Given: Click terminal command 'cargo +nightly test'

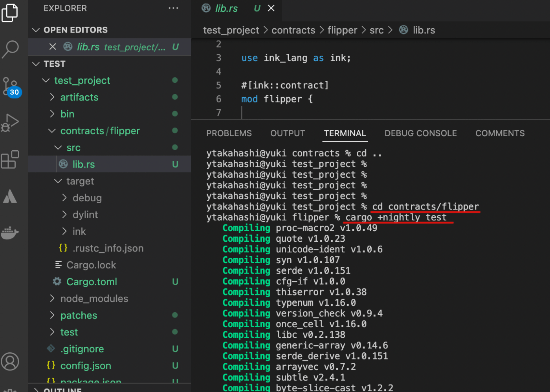Looking at the screenshot, I should [x=396, y=217].
